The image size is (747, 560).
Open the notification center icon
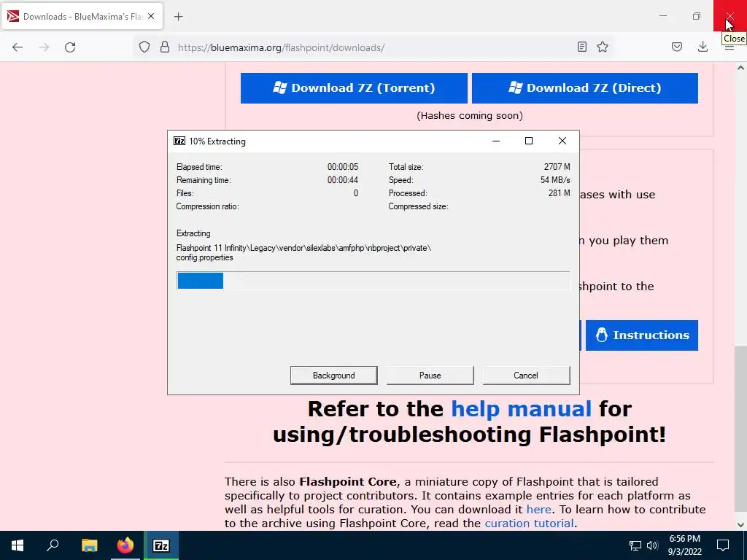pyautogui.click(x=723, y=545)
